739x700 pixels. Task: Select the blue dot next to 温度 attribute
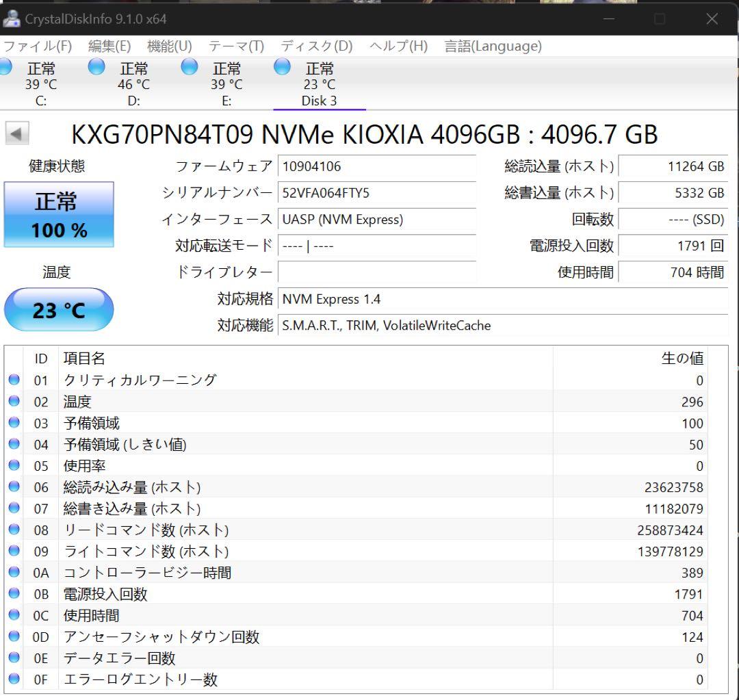click(x=14, y=402)
